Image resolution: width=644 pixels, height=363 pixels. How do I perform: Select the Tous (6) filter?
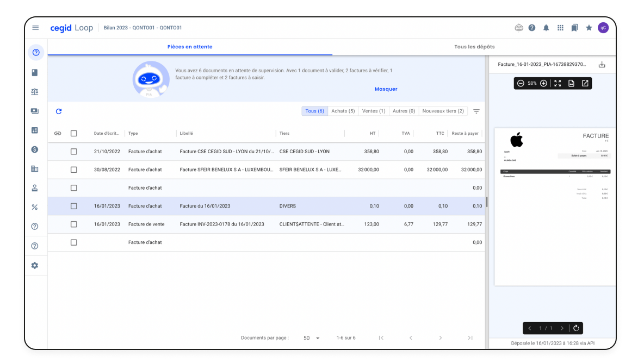(314, 111)
